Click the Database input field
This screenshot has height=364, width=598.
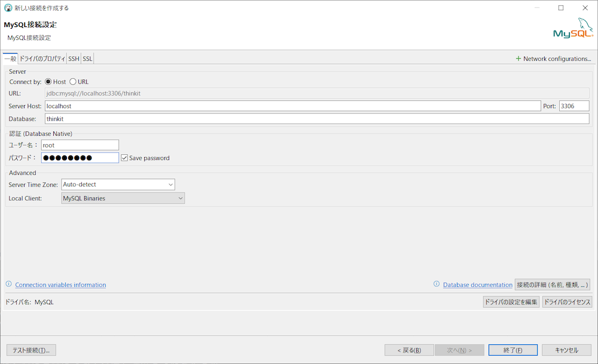pos(317,118)
